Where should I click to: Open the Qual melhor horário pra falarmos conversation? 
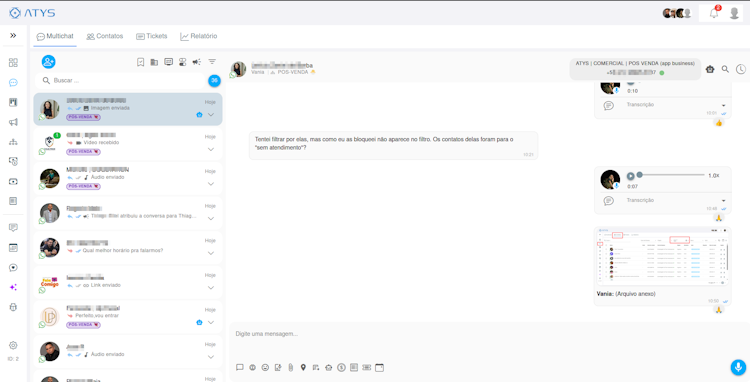coord(128,248)
